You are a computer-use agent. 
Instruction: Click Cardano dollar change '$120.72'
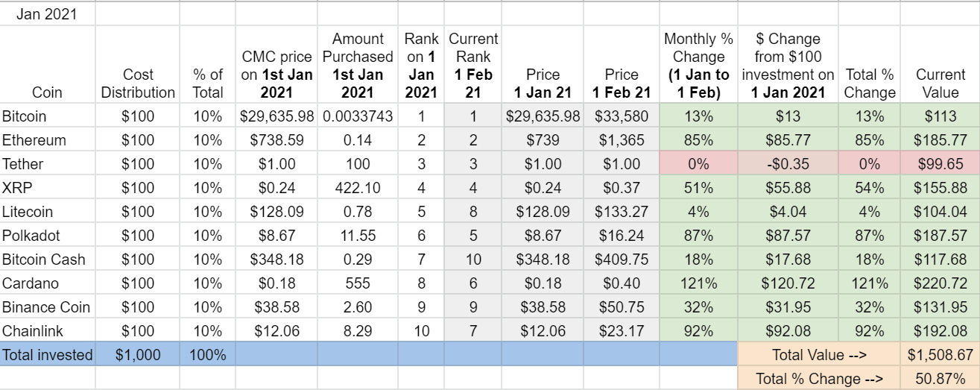(x=788, y=283)
